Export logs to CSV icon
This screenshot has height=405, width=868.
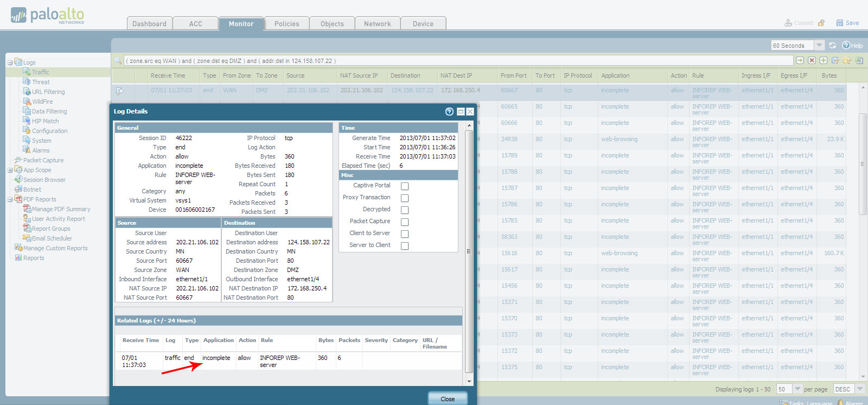tap(859, 60)
